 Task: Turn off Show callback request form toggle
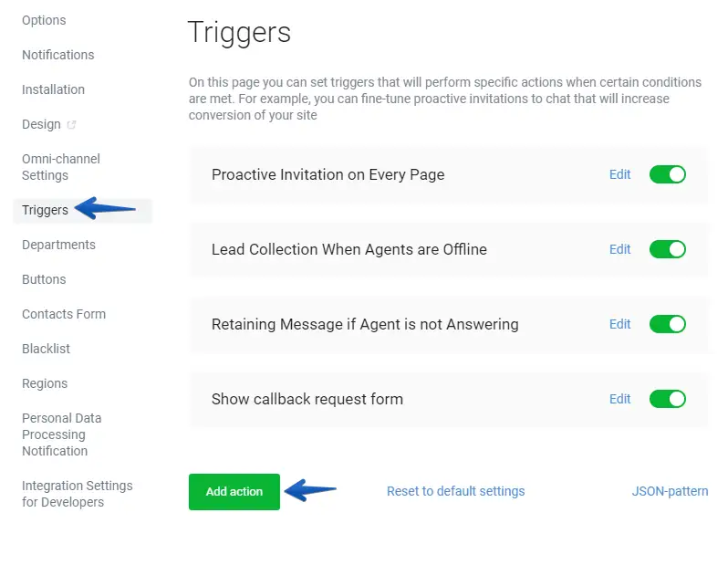pos(667,399)
